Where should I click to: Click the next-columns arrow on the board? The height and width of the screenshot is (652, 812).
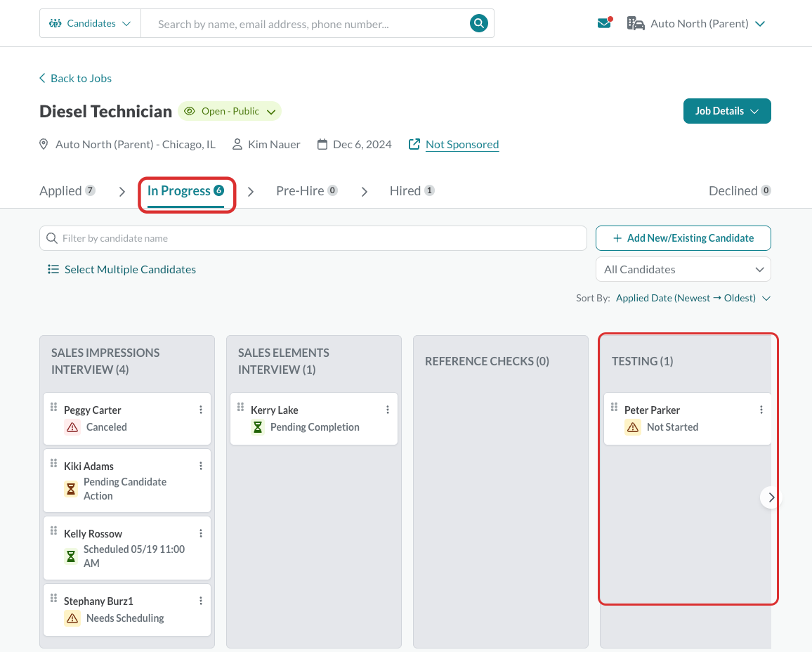pyautogui.click(x=771, y=497)
